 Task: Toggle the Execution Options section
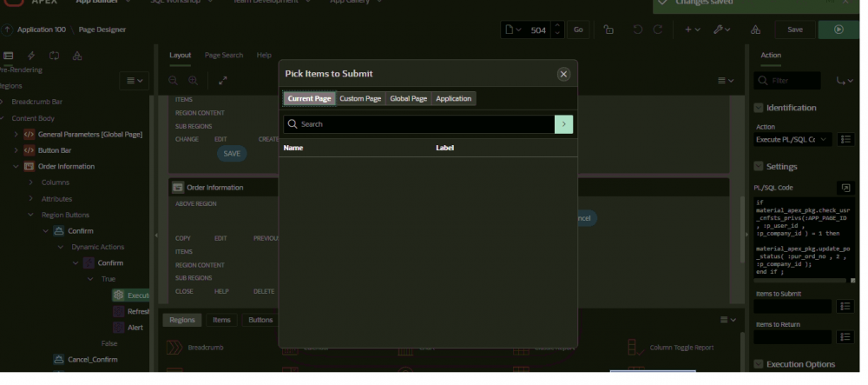[759, 364]
